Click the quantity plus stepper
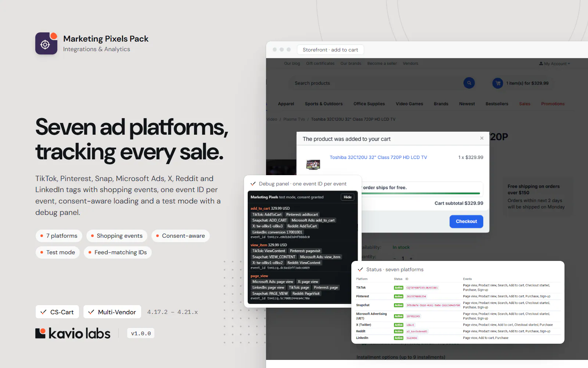Image resolution: width=588 pixels, height=368 pixels. click(x=411, y=258)
